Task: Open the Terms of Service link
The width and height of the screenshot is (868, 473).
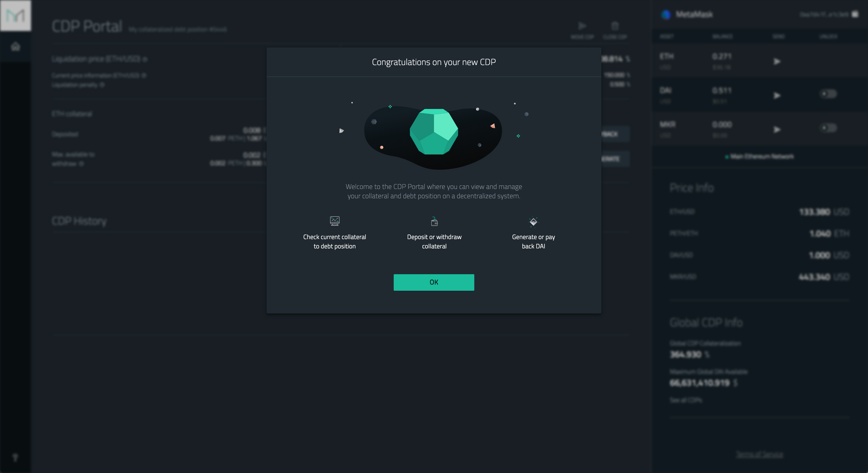Action: tap(760, 454)
